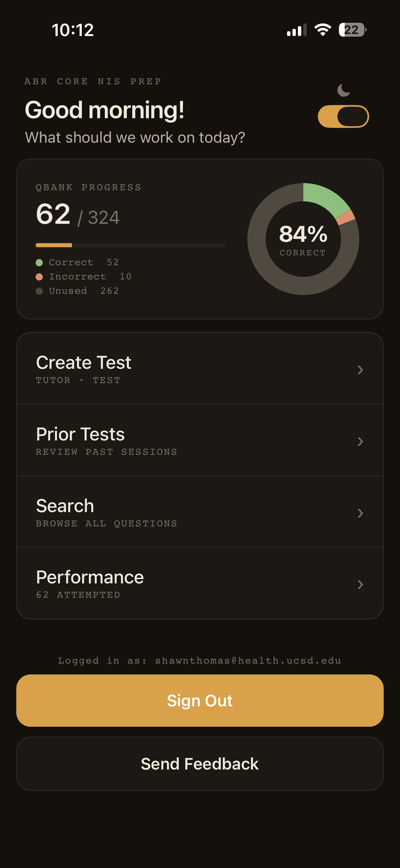The image size is (400, 868).
Task: Tap the 10:12 clock in status bar
Action: pos(72,30)
